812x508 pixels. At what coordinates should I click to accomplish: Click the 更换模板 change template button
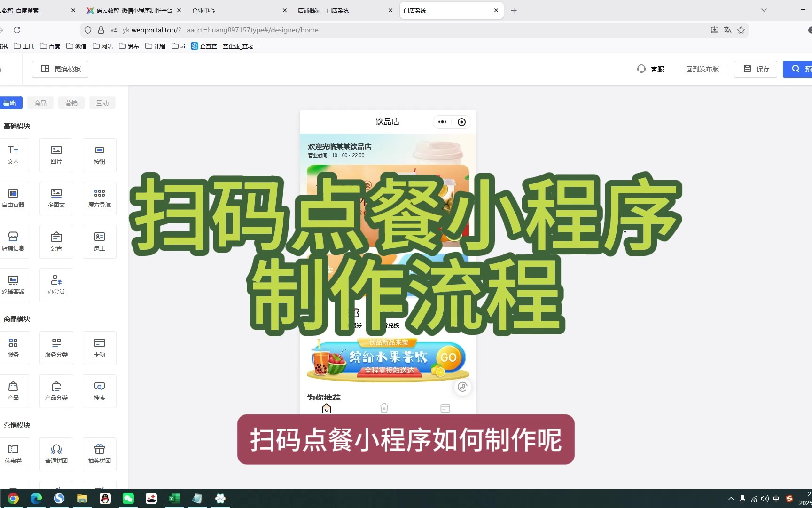(x=60, y=69)
